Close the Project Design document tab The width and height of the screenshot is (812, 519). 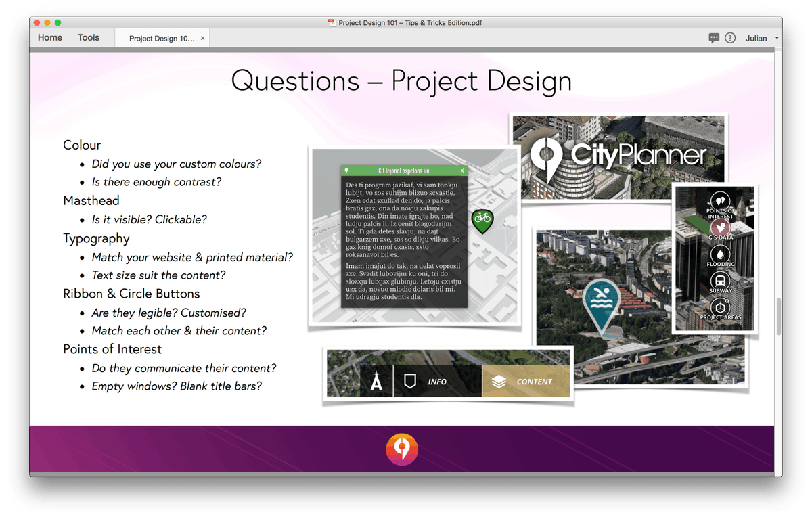203,39
